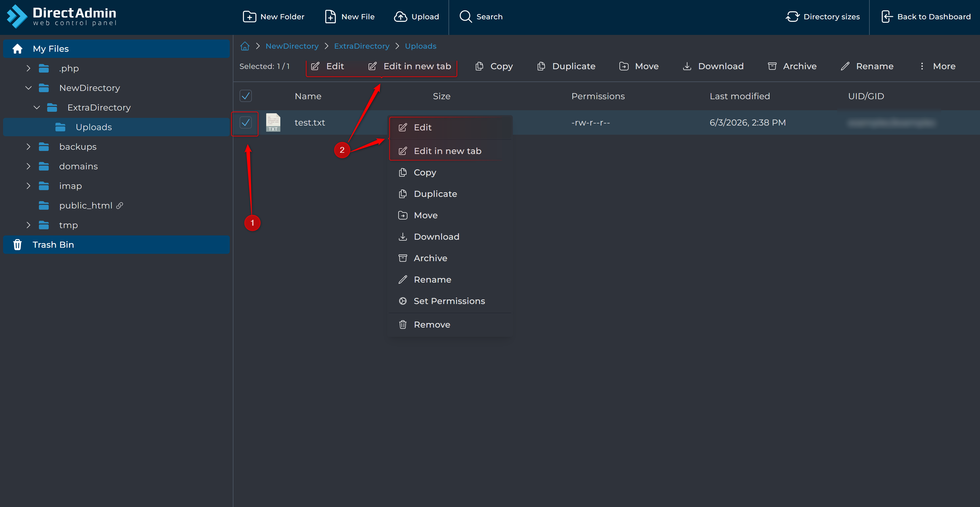Open NewDirectory breadcrumb link
Screen dimensions: 980x507
coord(292,46)
